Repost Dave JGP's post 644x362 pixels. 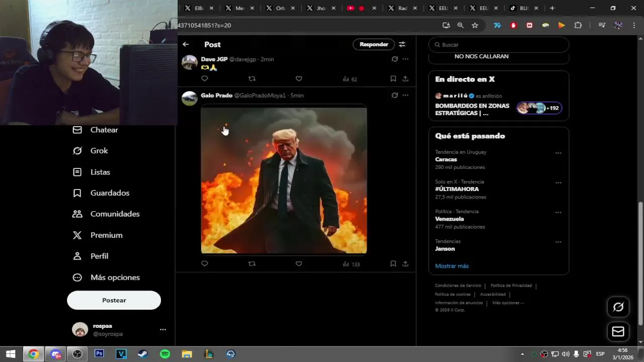pos(252,79)
